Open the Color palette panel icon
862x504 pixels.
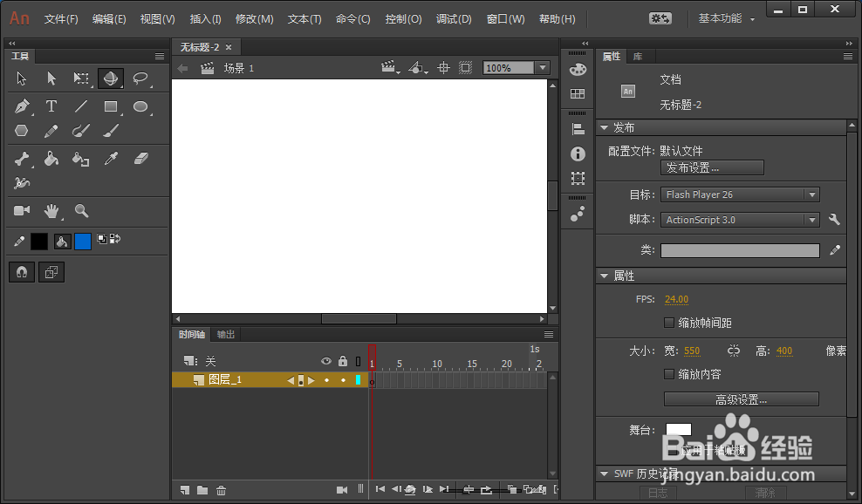click(x=578, y=69)
